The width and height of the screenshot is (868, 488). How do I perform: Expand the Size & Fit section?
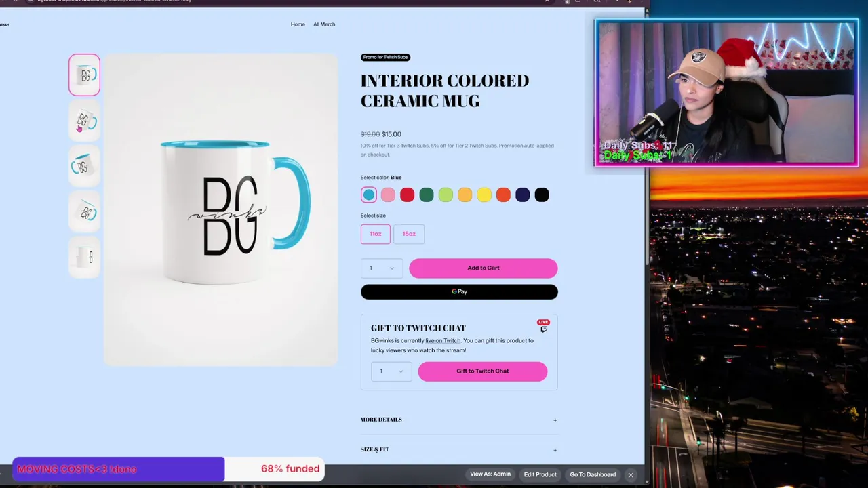point(459,449)
